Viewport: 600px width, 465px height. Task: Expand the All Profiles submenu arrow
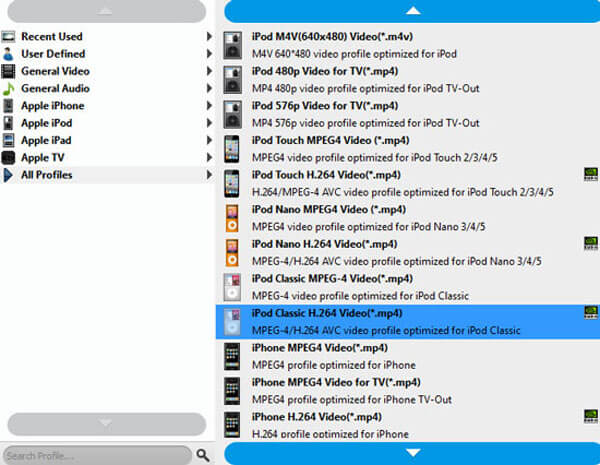209,175
